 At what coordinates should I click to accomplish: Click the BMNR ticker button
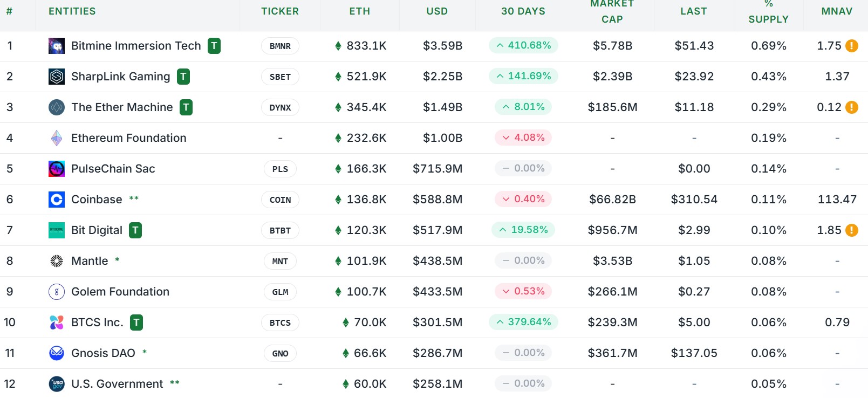(280, 46)
